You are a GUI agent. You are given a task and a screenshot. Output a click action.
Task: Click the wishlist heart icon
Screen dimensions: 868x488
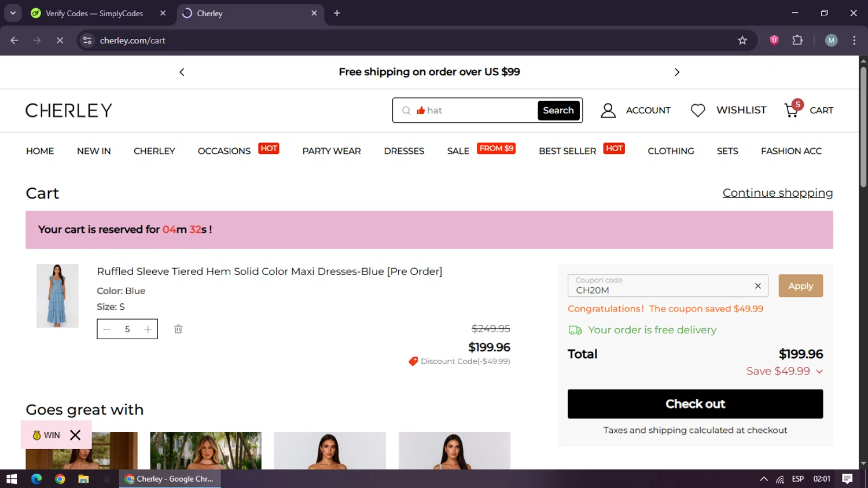click(698, 110)
